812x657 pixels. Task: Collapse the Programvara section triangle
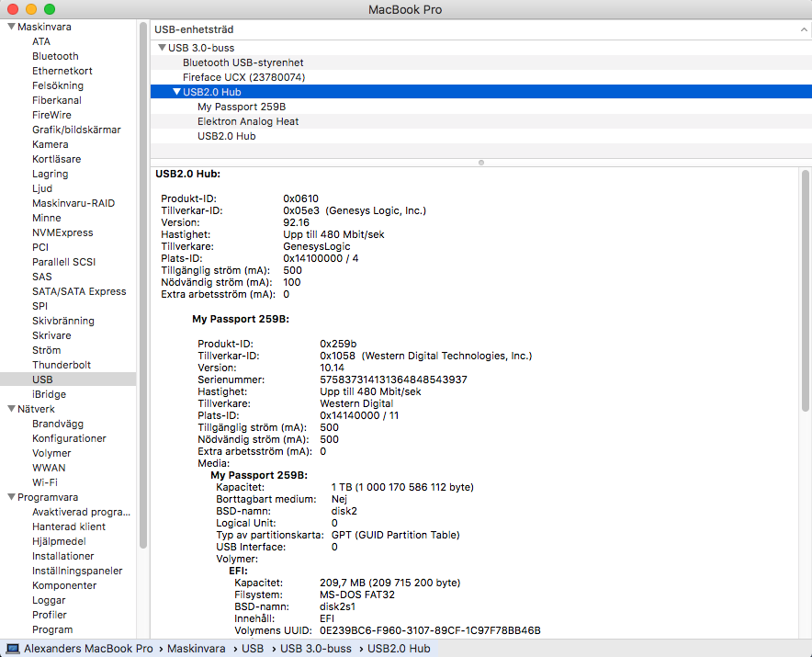(x=11, y=497)
